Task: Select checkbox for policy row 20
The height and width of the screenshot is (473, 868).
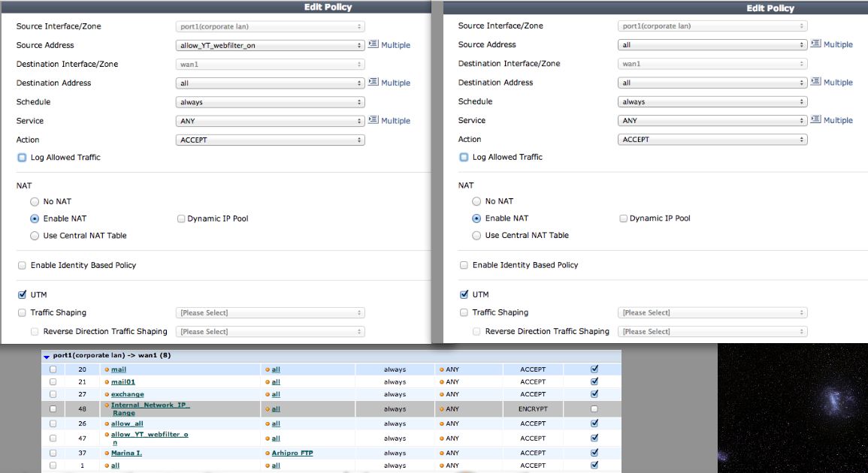Action: 53,369
